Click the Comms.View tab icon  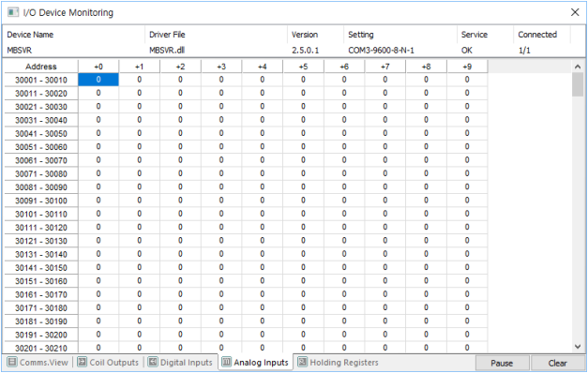click(12, 362)
